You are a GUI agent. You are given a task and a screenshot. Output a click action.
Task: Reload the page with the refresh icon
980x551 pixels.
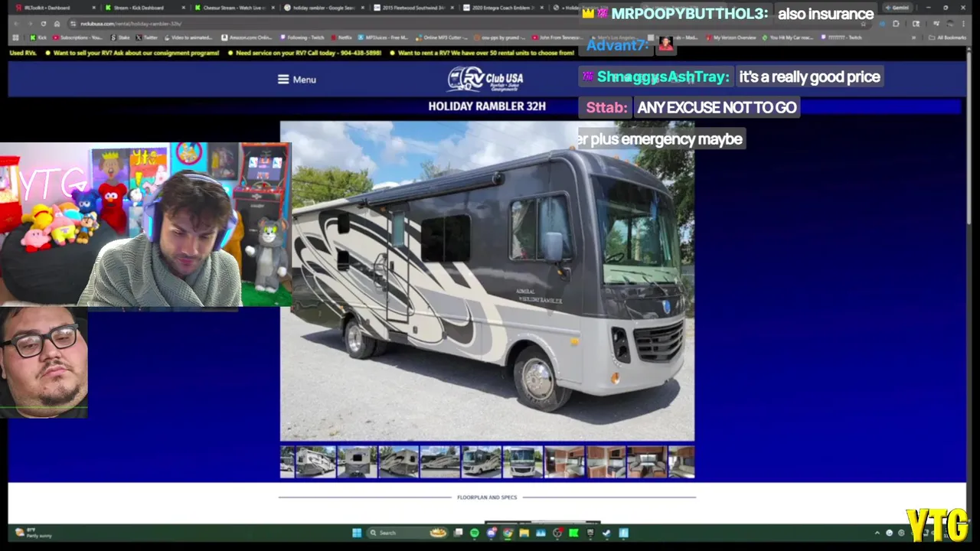pos(43,24)
